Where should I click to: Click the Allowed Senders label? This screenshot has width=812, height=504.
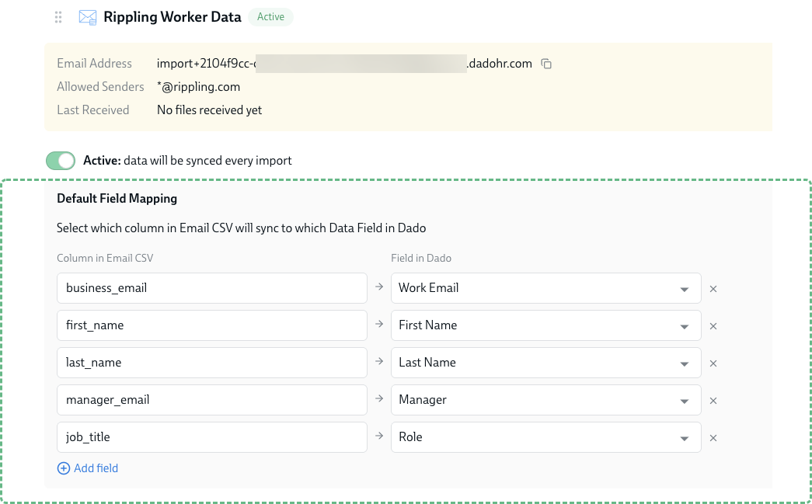pyautogui.click(x=100, y=87)
